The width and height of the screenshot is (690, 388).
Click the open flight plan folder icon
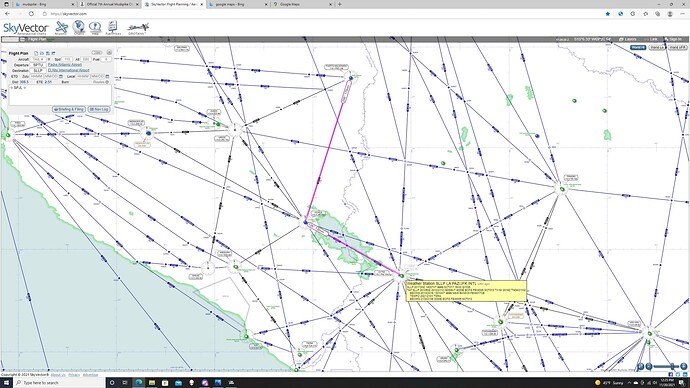tap(42, 53)
